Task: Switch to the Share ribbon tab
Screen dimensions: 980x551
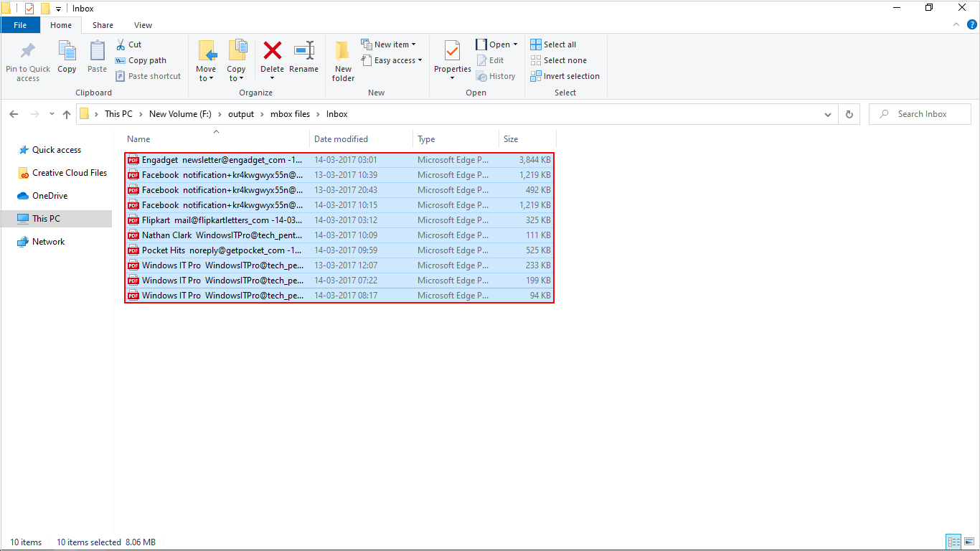Action: tap(103, 25)
